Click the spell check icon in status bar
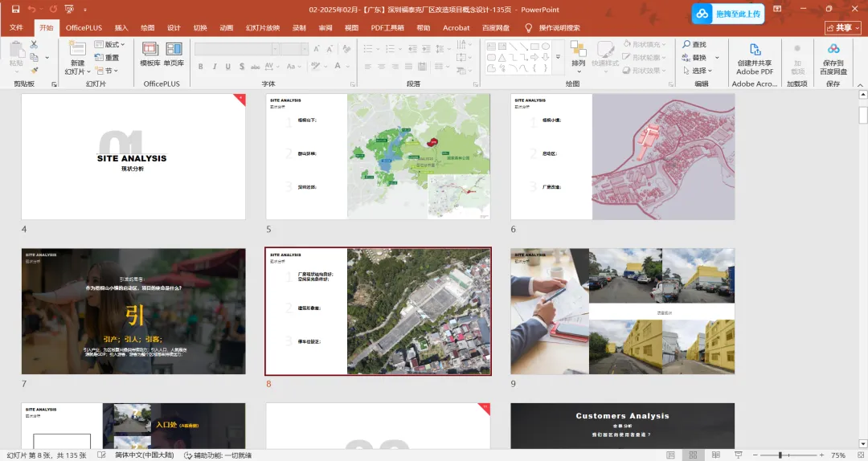This screenshot has height=461, width=868. 102,455
